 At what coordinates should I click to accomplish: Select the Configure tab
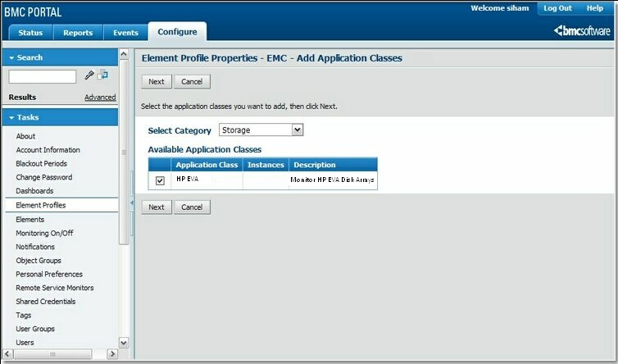tap(177, 31)
